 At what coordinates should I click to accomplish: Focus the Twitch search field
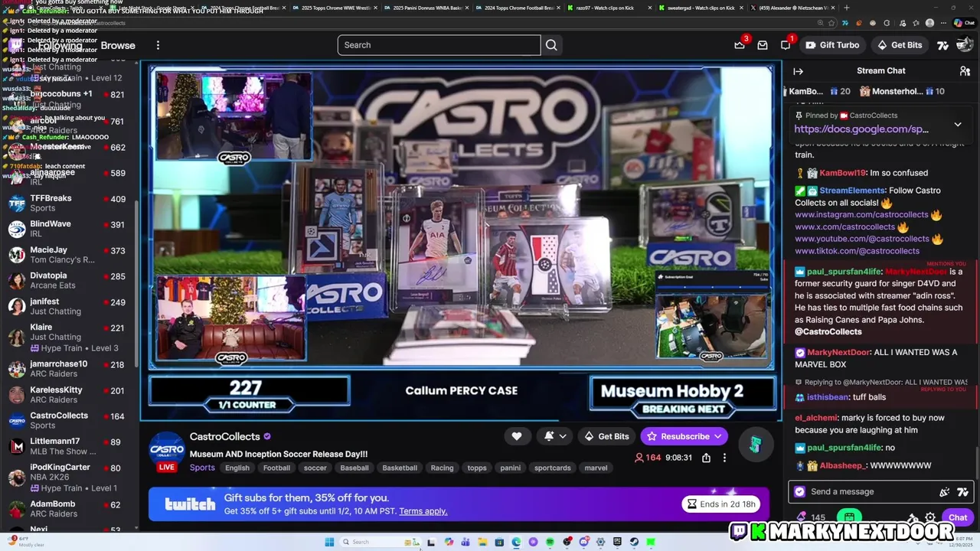pos(439,45)
